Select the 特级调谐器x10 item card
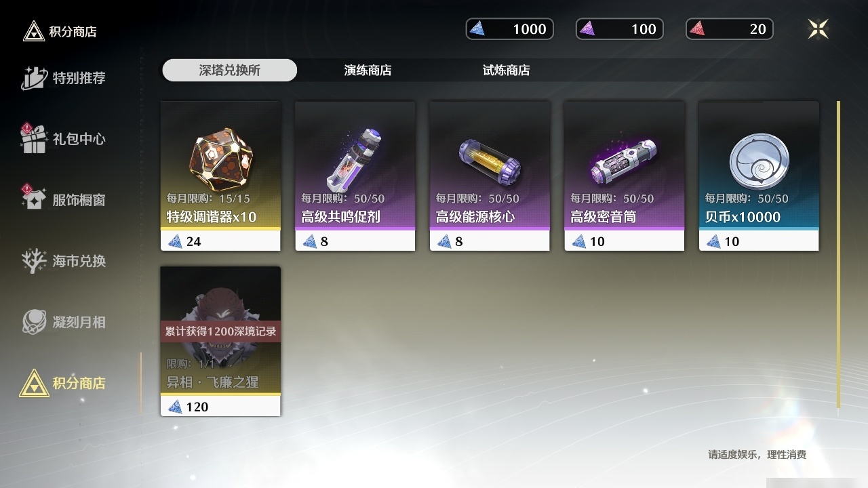 pos(220,176)
